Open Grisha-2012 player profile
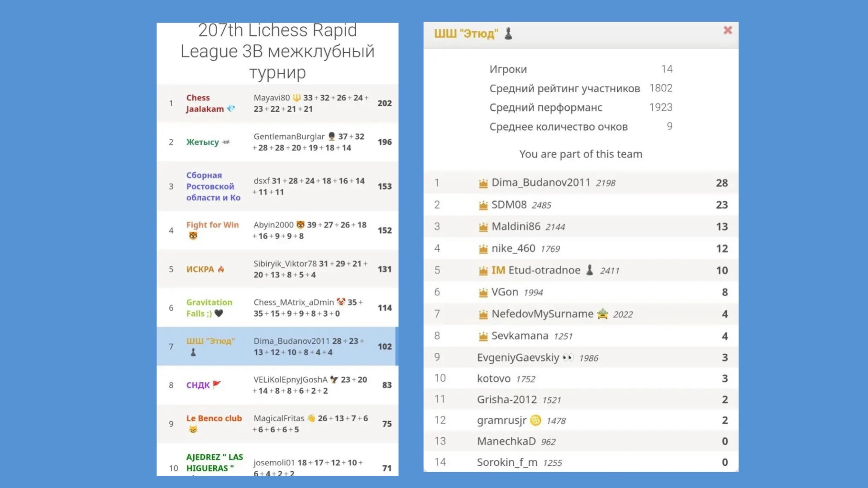 click(507, 399)
